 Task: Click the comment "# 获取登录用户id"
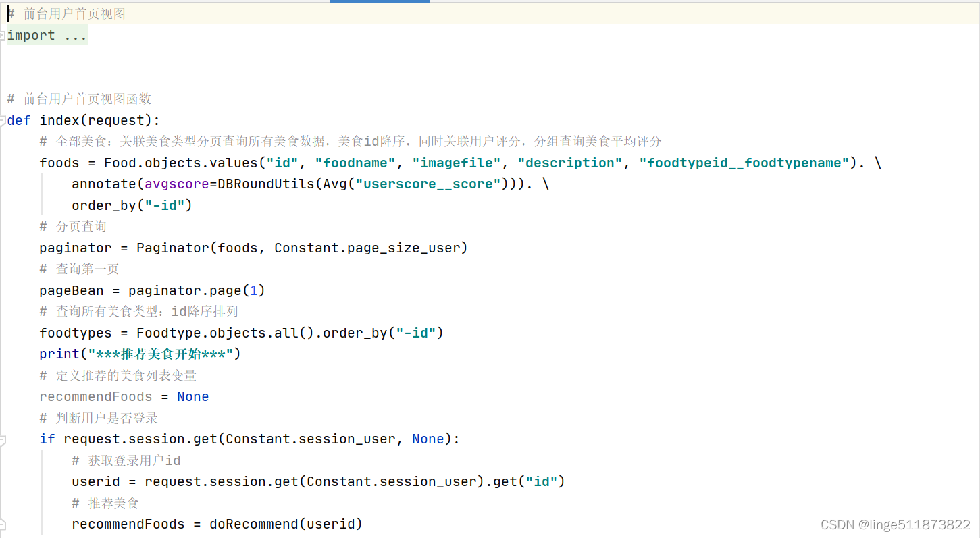coord(126,460)
